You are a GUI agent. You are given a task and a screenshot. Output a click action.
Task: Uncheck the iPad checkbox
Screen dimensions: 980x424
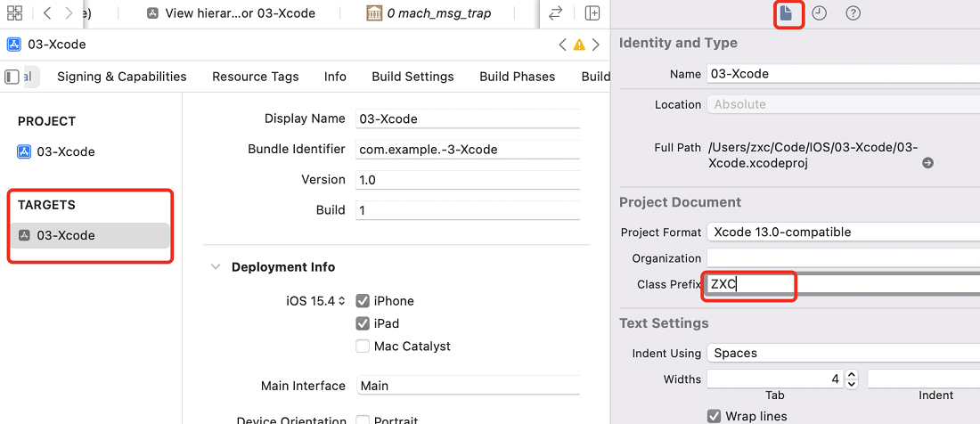(x=363, y=323)
